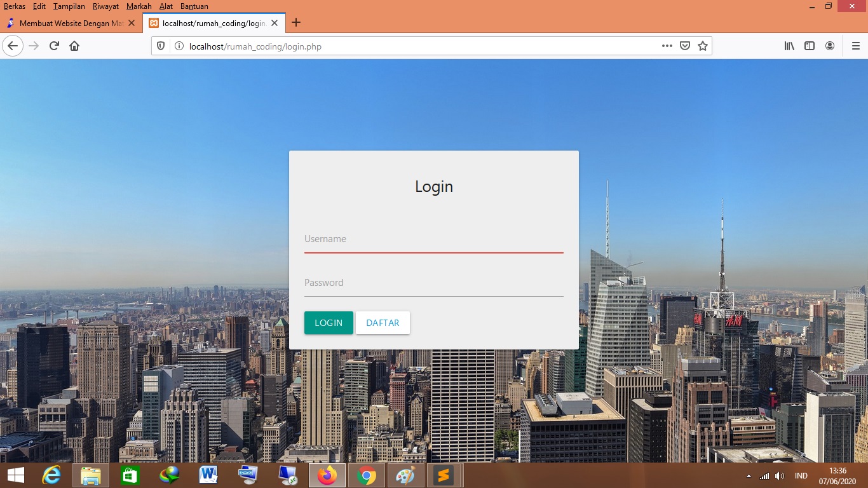
Task: Open the Firefox hamburger menu
Action: point(855,46)
